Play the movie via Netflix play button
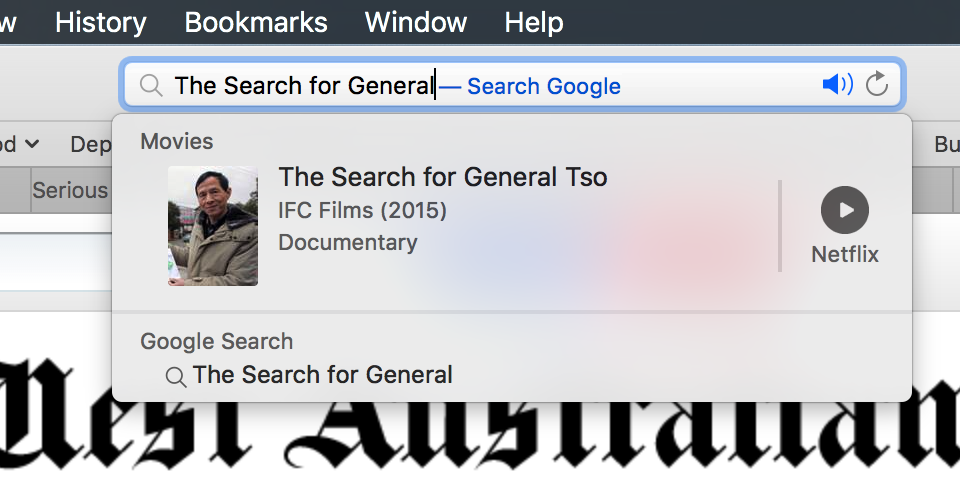The height and width of the screenshot is (480, 960). 844,210
